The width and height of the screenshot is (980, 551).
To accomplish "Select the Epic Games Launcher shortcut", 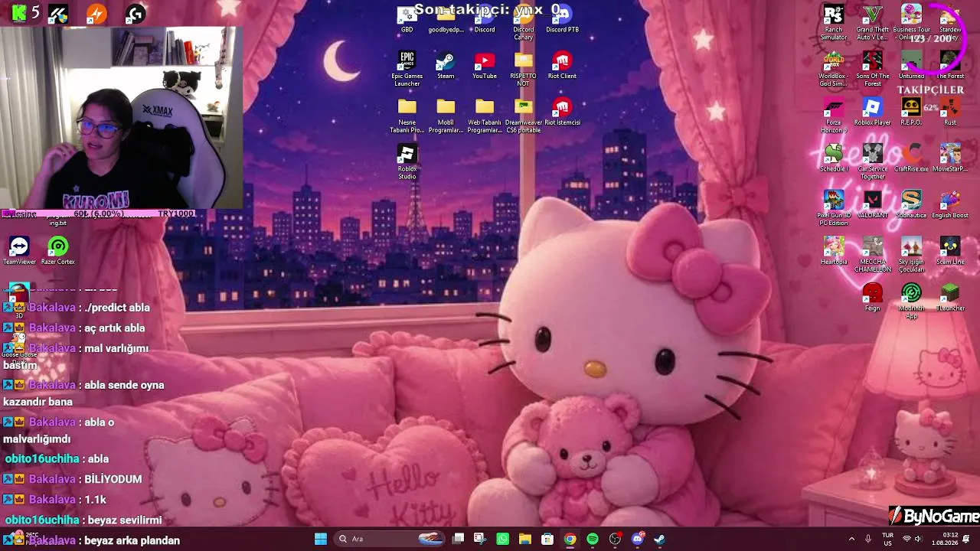I will 407,69.
